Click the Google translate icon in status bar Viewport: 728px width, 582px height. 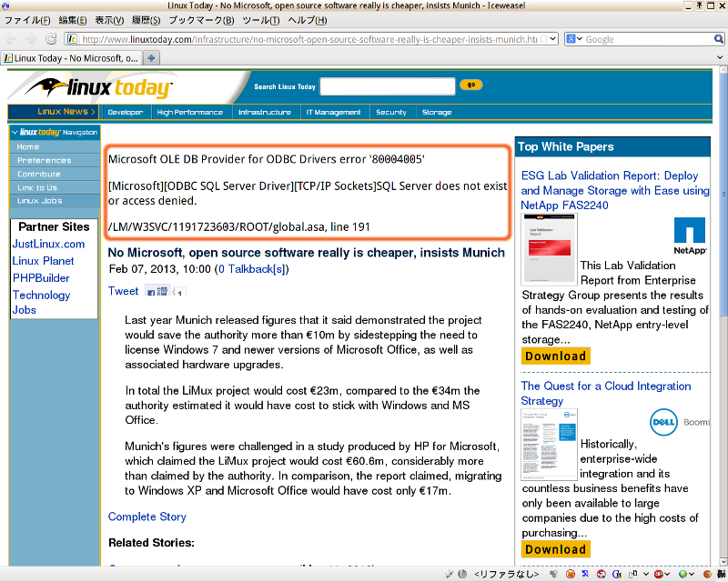coord(617,574)
